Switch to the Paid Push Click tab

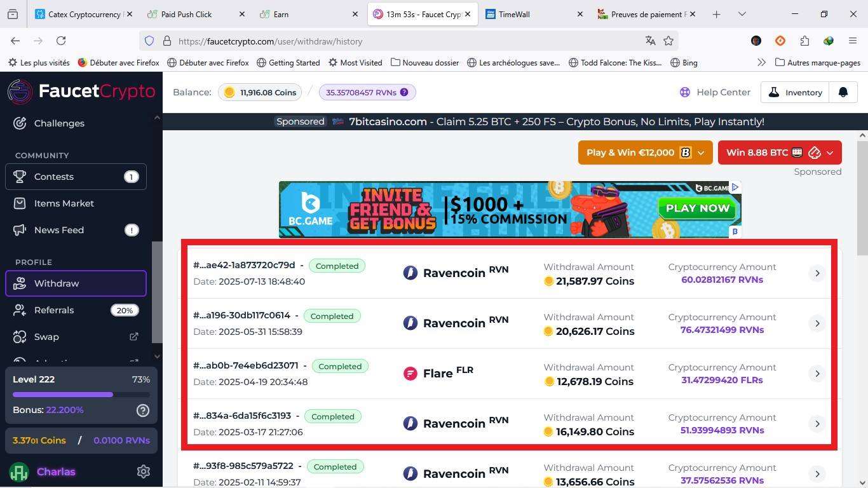pyautogui.click(x=196, y=14)
